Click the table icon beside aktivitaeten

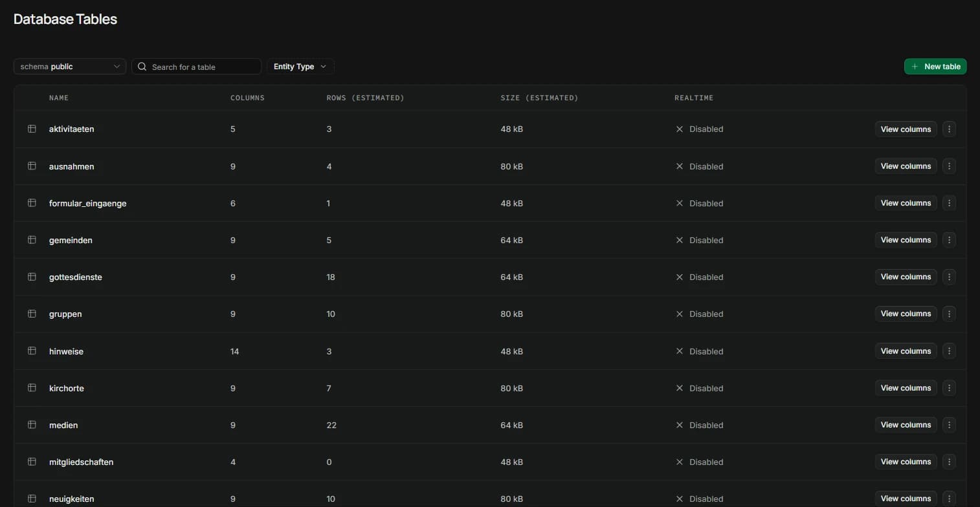tap(32, 129)
